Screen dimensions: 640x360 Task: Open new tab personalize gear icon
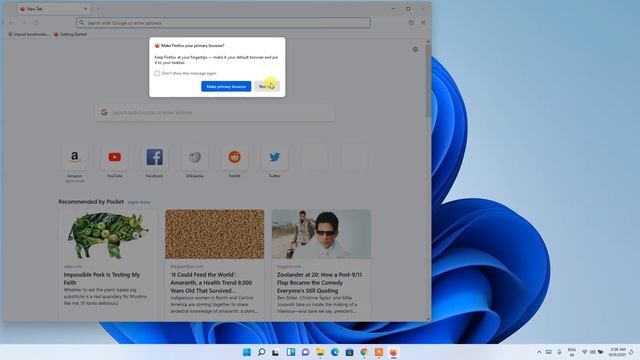pos(415,49)
